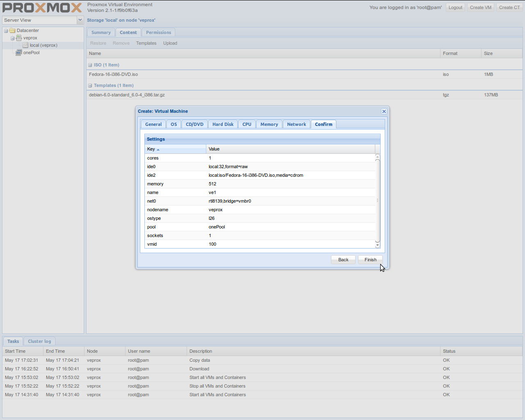Viewport: 525px width, 420px height.
Task: Click the Finish button to create the VM
Action: [x=370, y=259]
